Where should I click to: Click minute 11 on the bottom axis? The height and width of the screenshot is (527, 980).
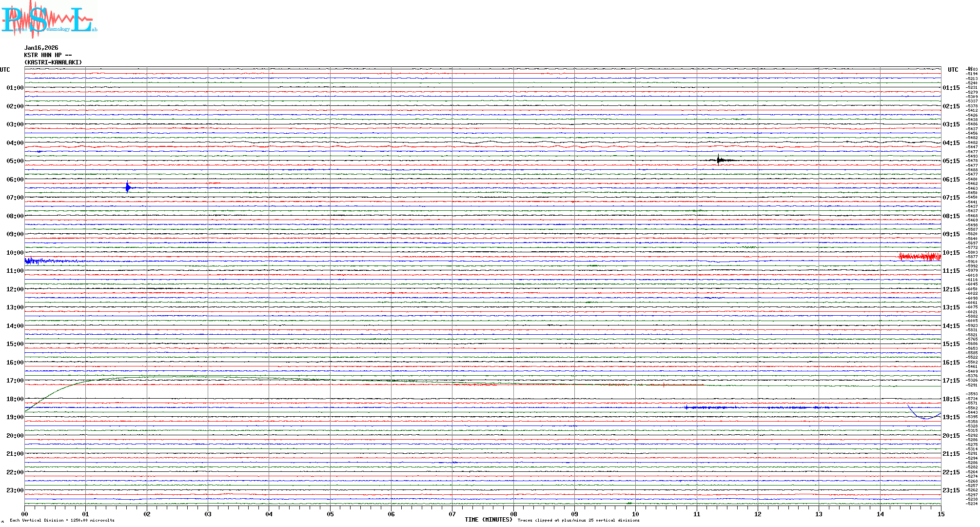[x=697, y=514]
